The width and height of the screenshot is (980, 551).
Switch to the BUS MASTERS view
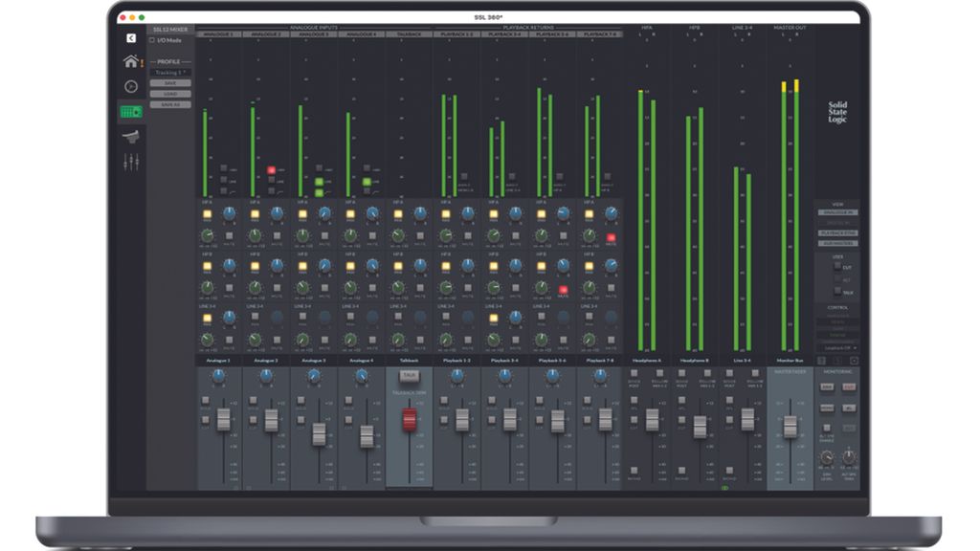pyautogui.click(x=839, y=241)
